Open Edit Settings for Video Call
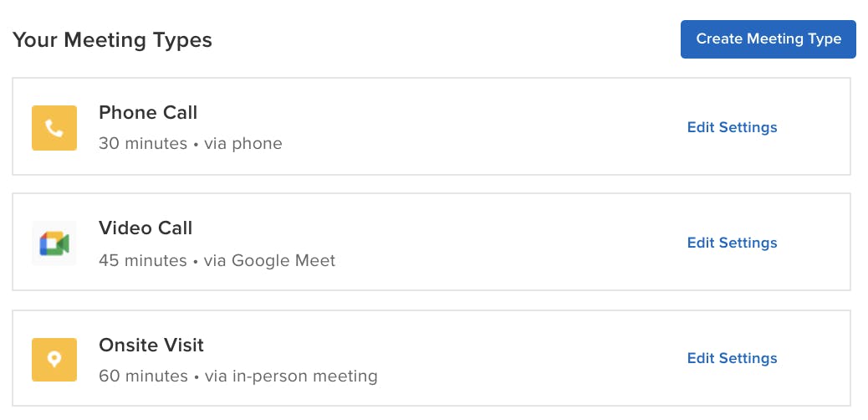868x420 pixels. [x=732, y=243]
